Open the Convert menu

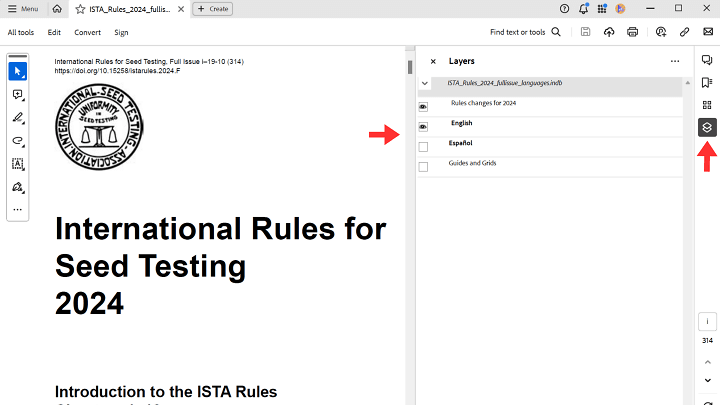click(x=87, y=32)
